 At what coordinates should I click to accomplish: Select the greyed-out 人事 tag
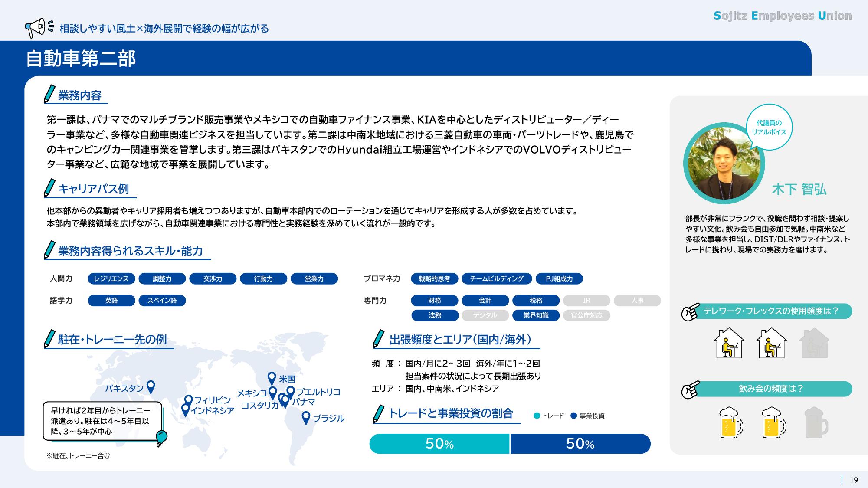638,301
